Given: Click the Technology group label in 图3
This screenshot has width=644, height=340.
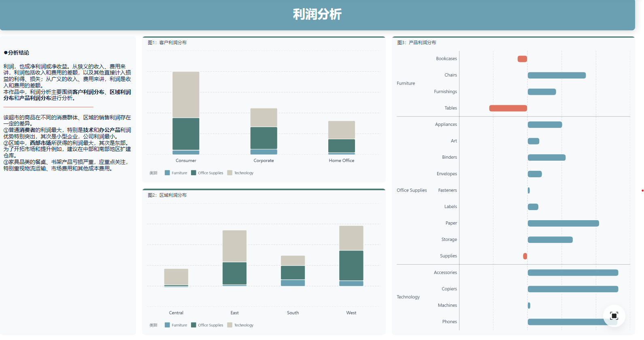Looking at the screenshot, I should [408, 297].
